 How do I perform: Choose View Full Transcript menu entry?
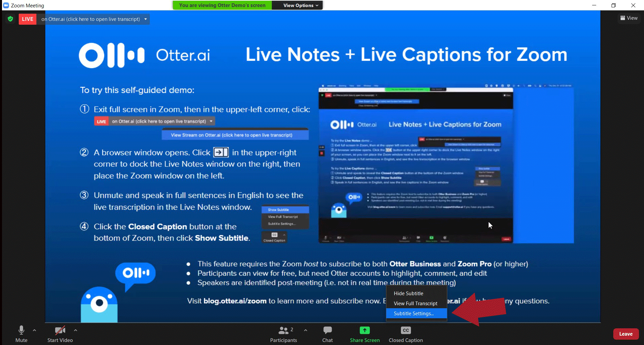coord(417,303)
